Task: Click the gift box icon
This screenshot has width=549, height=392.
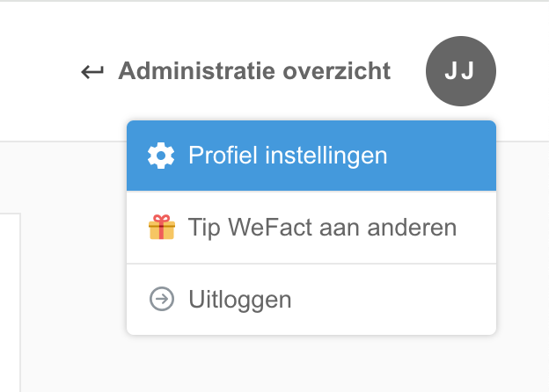Action: coord(161,228)
